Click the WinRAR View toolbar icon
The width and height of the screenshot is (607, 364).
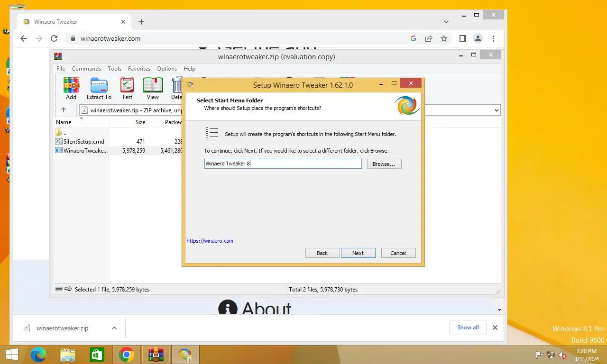(153, 89)
